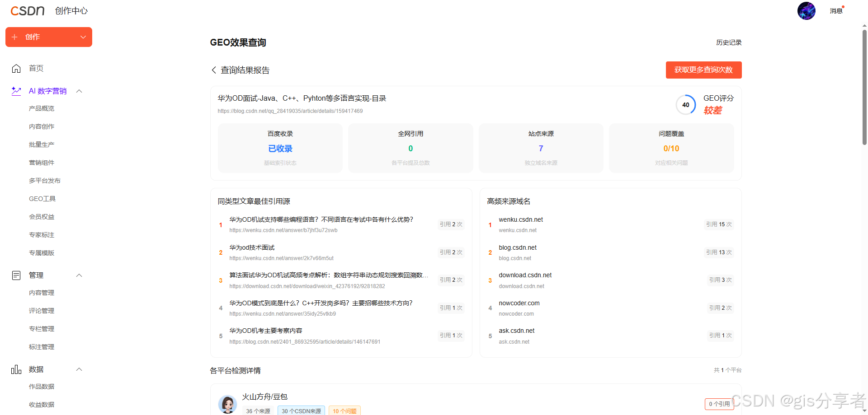This screenshot has height=415, width=868.
Task: Click the AI 数字营销 chart icon
Action: pos(16,91)
